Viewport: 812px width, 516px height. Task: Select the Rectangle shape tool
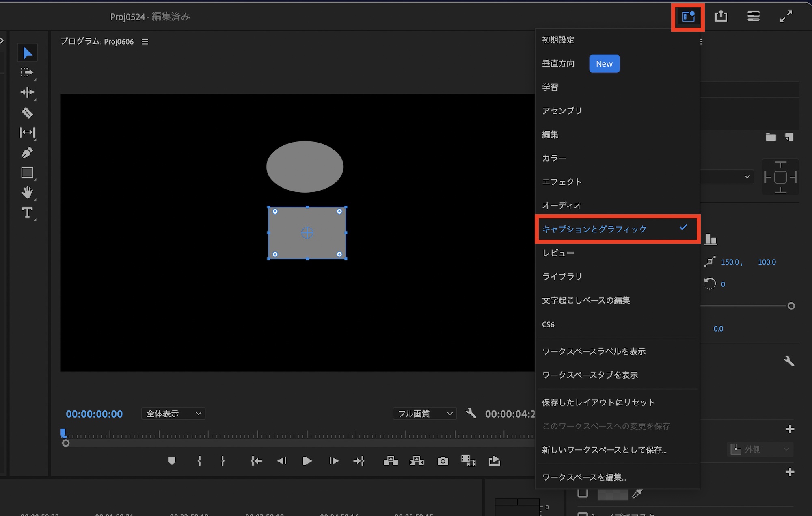coord(27,173)
